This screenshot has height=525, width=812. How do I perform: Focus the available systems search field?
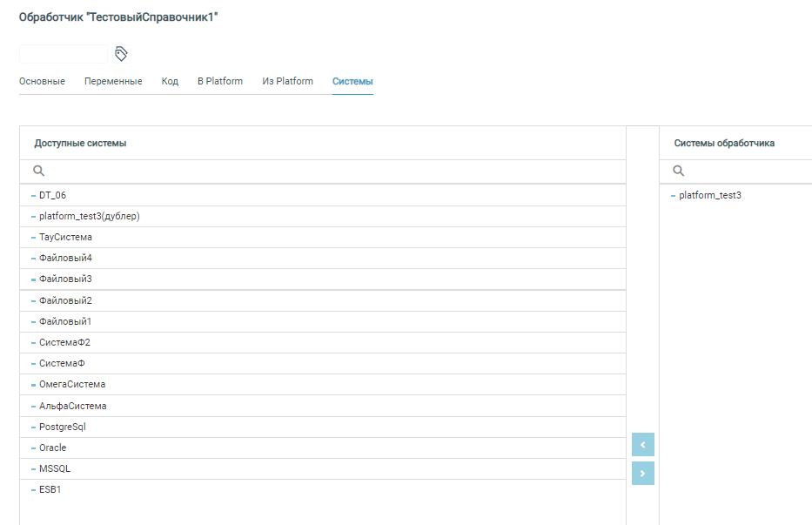(331, 172)
